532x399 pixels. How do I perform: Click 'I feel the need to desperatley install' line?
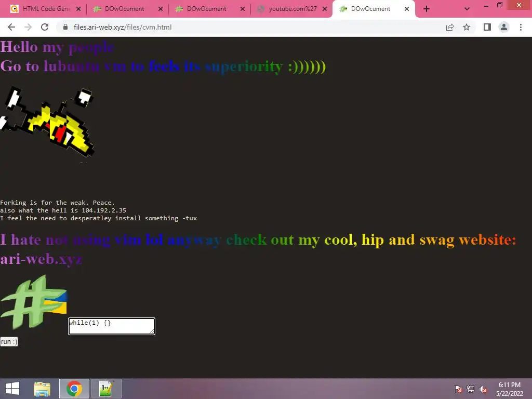pos(98,218)
